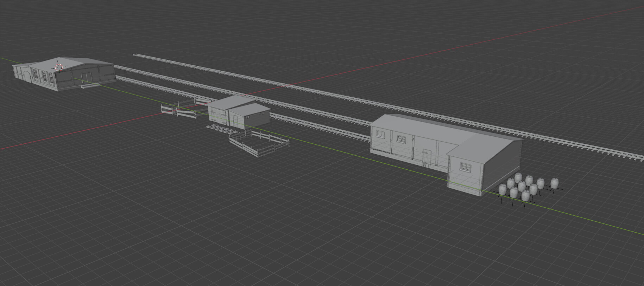Select the isolated rightmost barrel
Screen dimensions: 644x286
[x=554, y=183]
